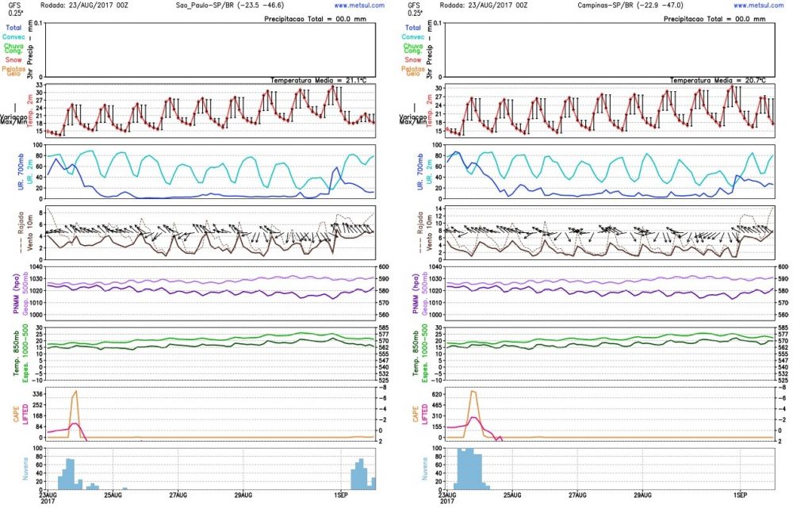Click 29AUG marker on Campinas time axis
Image resolution: width=812 pixels, height=509 pixels.
tap(642, 495)
